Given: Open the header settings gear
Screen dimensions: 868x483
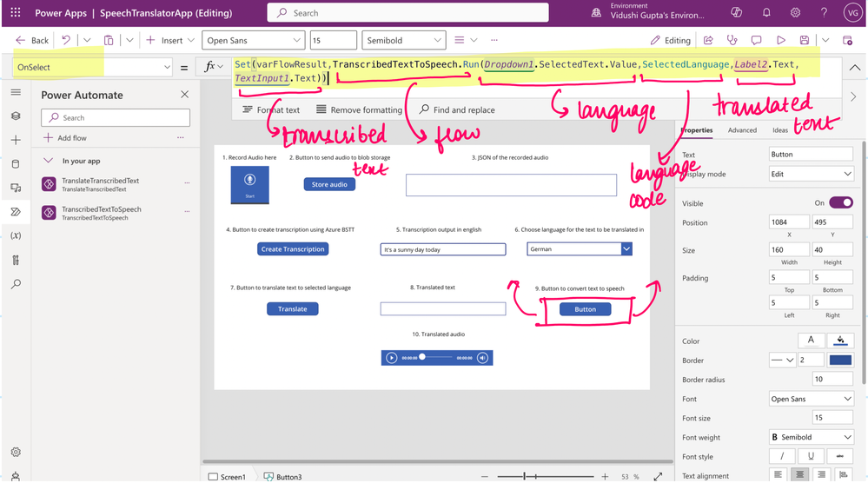Looking at the screenshot, I should pyautogui.click(x=795, y=12).
